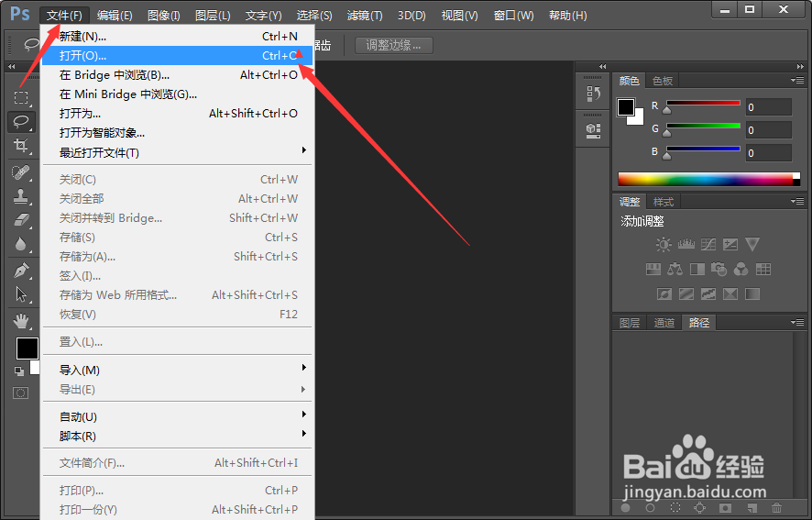The image size is (812, 520).
Task: Click trash icon in Paths panel
Action: pyautogui.click(x=776, y=508)
